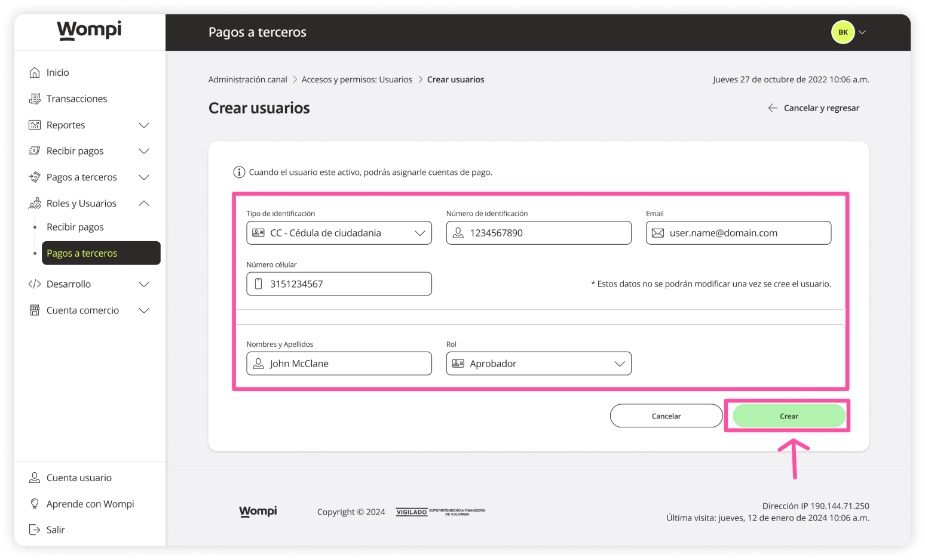This screenshot has width=925, height=560.
Task: Click the Desarrollo code icon
Action: tap(35, 284)
